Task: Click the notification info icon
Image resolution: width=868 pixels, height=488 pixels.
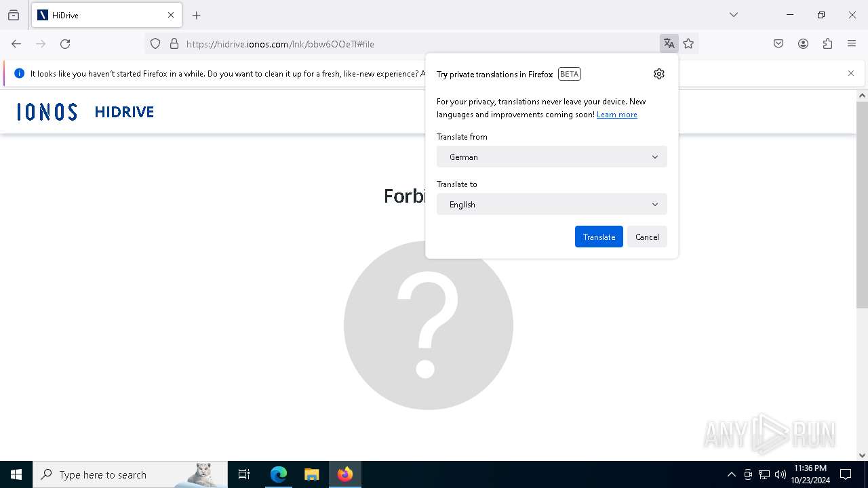Action: (x=19, y=73)
